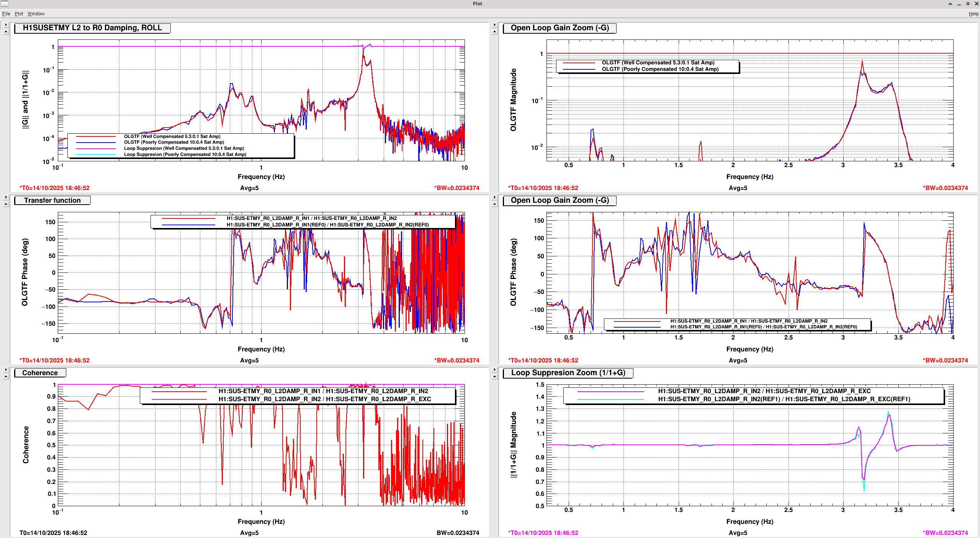Screen dimensions: 980x538
Task: Expand options panel for Transfer function plot
Action: point(6,197)
